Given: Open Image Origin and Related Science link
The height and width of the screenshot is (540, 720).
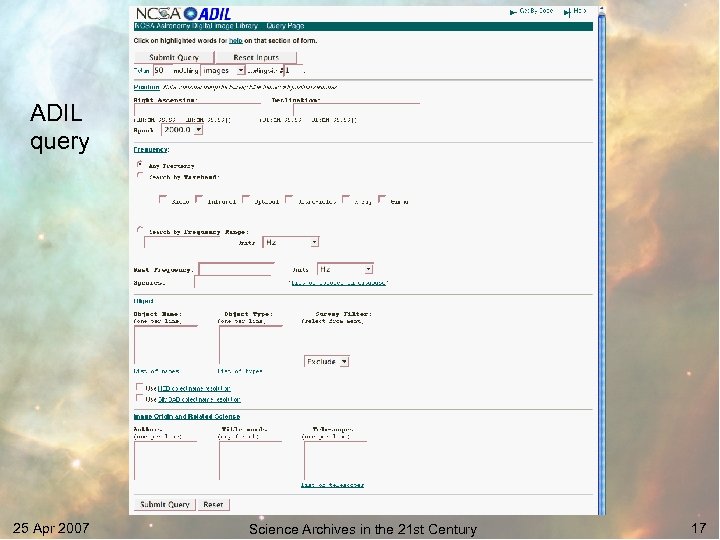Looking at the screenshot, I should (x=186, y=416).
